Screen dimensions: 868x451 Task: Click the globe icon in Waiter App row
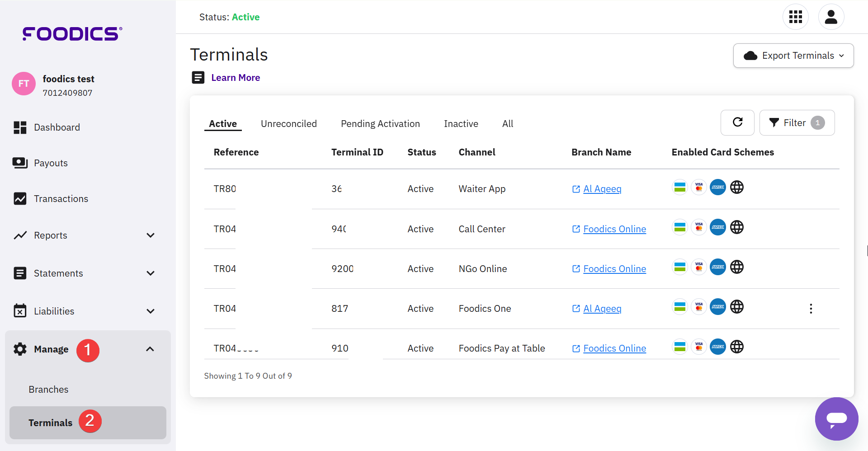pos(737,187)
